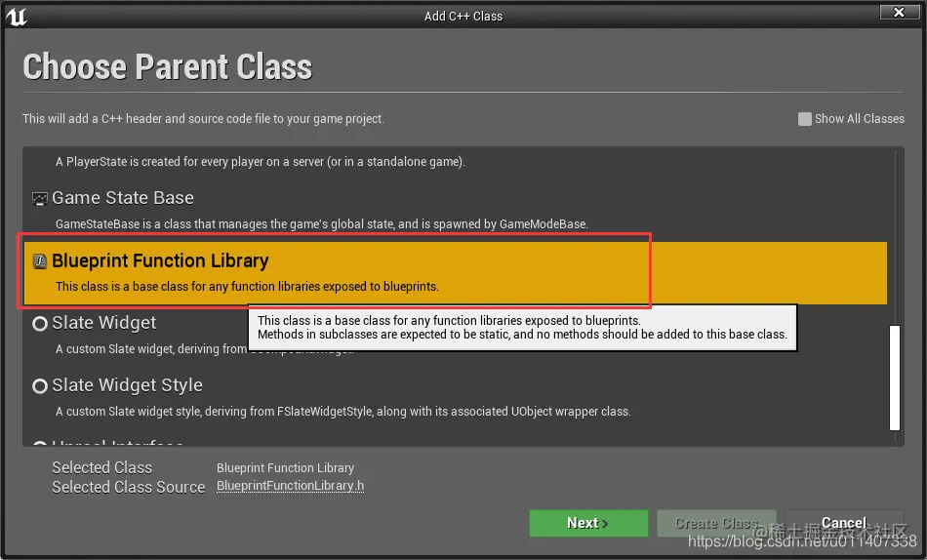Click the Slate Widget class icon
The image size is (927, 560).
click(x=40, y=324)
